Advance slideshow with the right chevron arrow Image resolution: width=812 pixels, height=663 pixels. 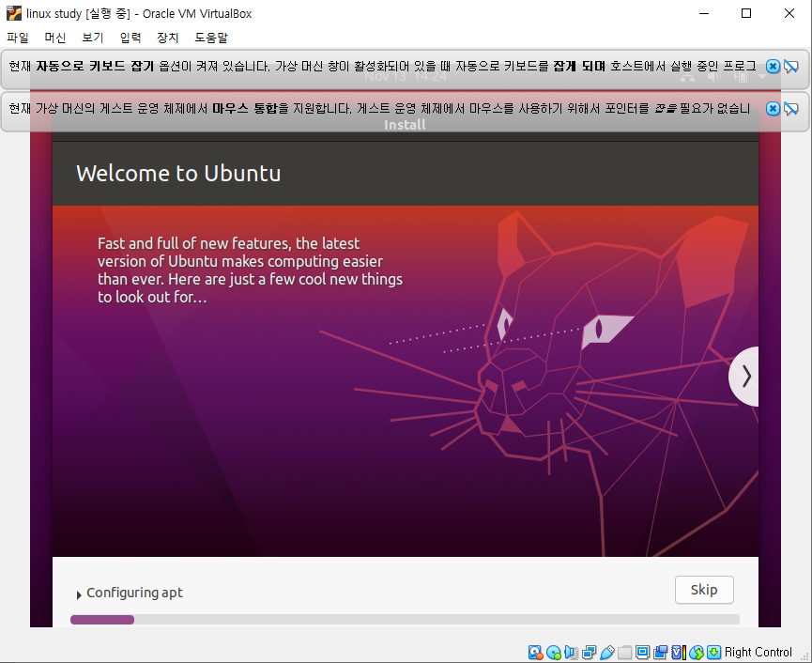point(745,377)
